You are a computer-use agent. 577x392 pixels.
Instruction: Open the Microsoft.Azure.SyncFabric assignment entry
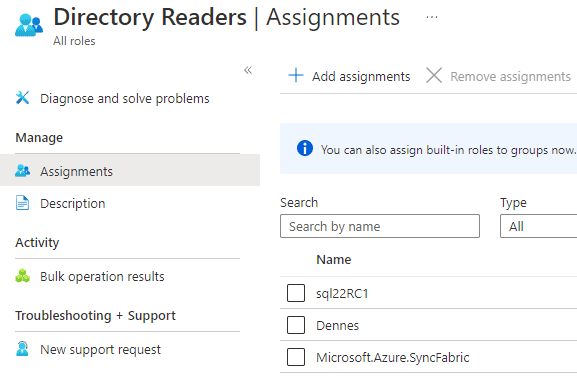pyautogui.click(x=393, y=357)
